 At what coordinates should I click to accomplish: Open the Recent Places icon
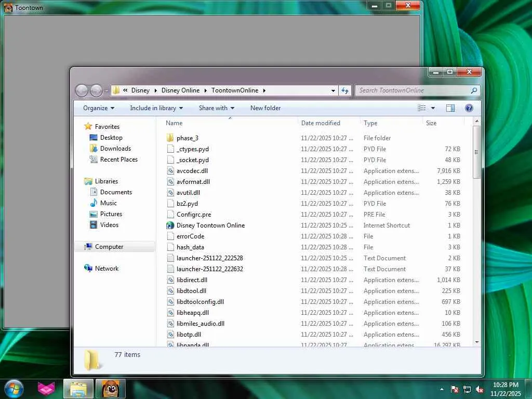94,159
